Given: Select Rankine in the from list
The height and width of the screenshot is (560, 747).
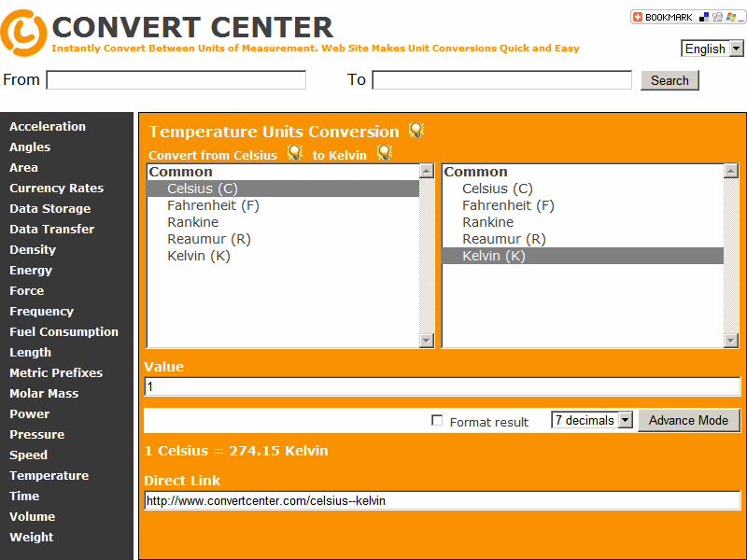Looking at the screenshot, I should pyautogui.click(x=283, y=222).
